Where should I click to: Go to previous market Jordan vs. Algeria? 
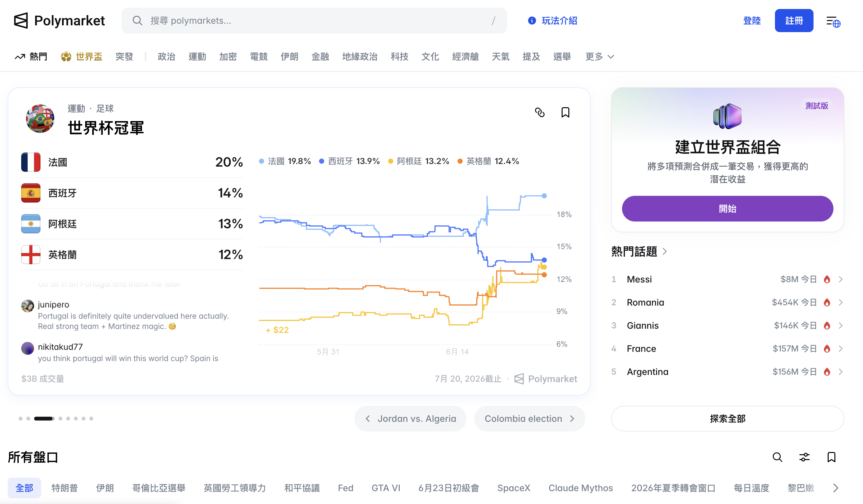click(410, 419)
